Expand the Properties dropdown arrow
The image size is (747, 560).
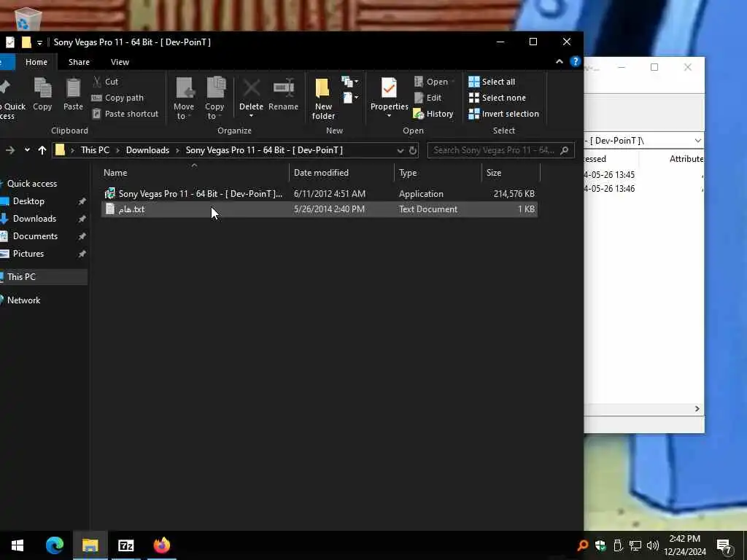390,116
